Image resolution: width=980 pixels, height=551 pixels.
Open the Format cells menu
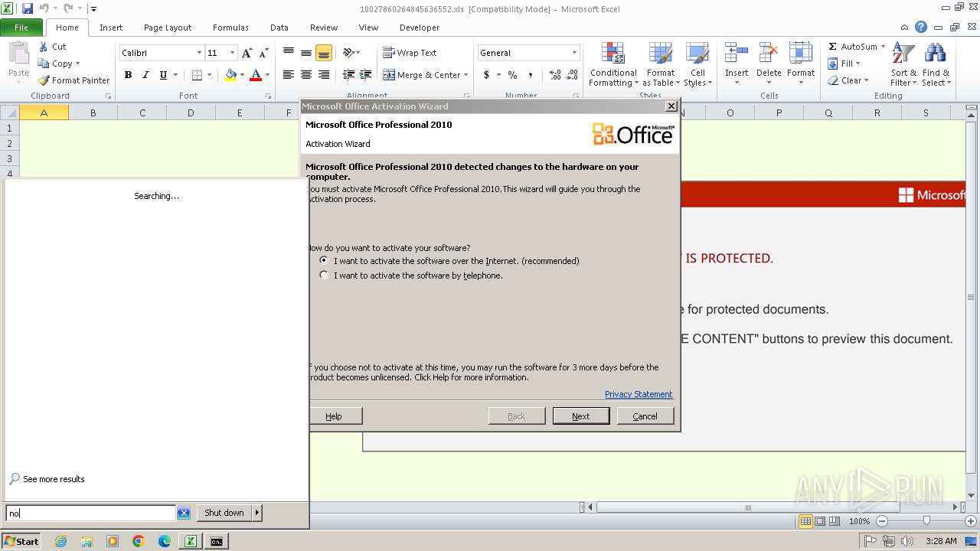point(801,65)
